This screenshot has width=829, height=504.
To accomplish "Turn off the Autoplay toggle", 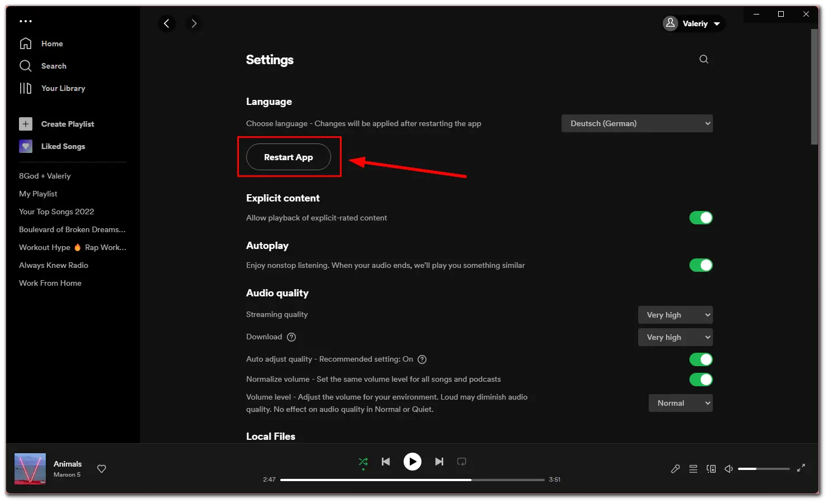I will point(701,265).
